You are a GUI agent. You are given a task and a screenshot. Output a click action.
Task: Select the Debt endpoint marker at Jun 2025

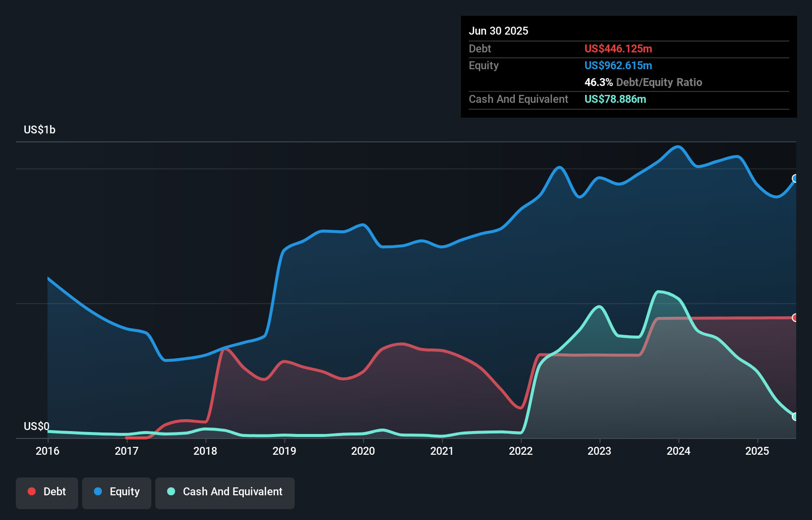click(795, 318)
